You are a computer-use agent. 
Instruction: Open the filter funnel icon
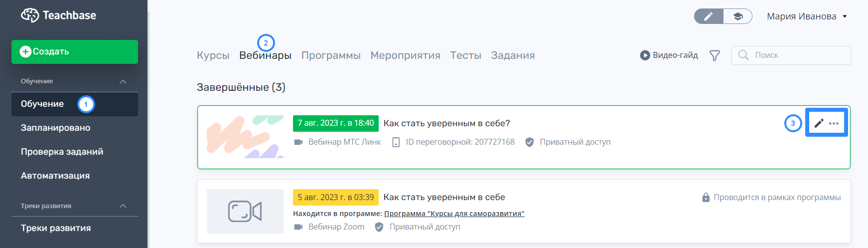(x=715, y=55)
